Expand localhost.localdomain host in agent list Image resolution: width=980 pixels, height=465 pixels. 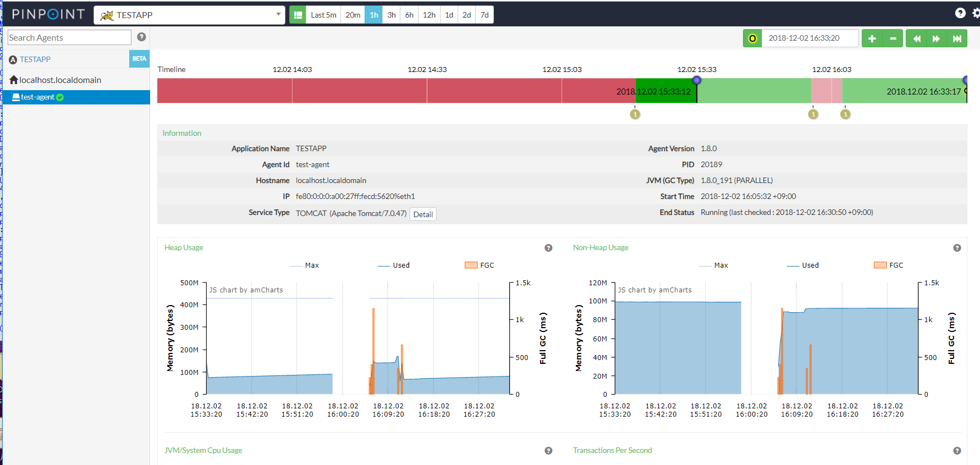60,80
